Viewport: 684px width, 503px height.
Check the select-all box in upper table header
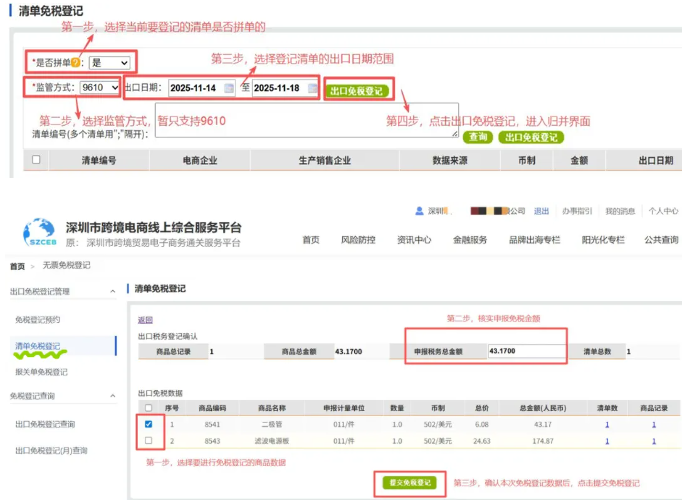pyautogui.click(x=37, y=160)
